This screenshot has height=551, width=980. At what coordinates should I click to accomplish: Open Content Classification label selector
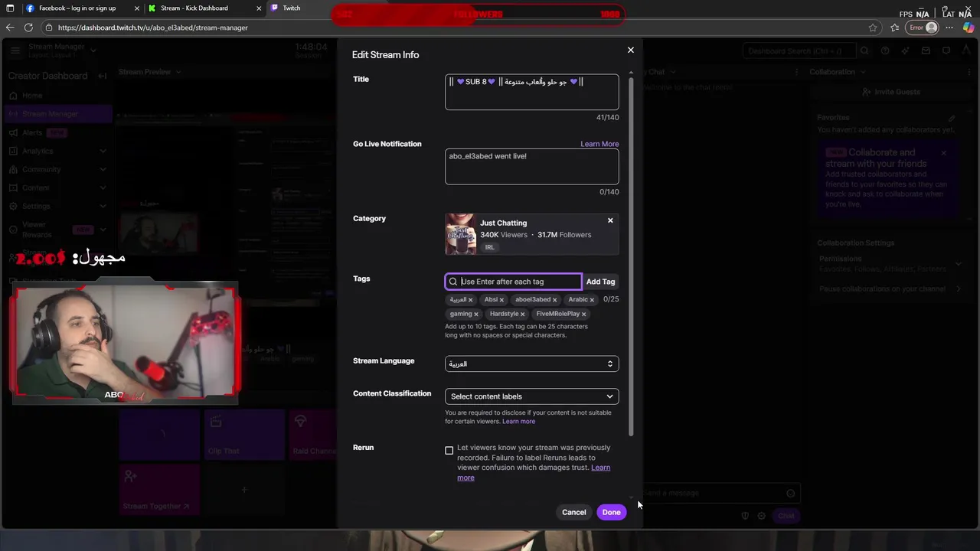coord(531,396)
